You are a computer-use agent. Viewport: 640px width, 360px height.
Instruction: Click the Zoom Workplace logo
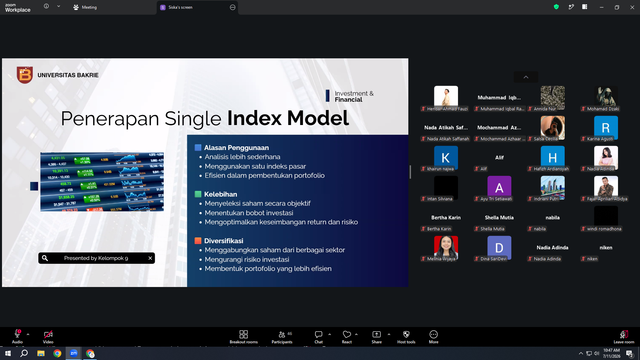(x=17, y=8)
